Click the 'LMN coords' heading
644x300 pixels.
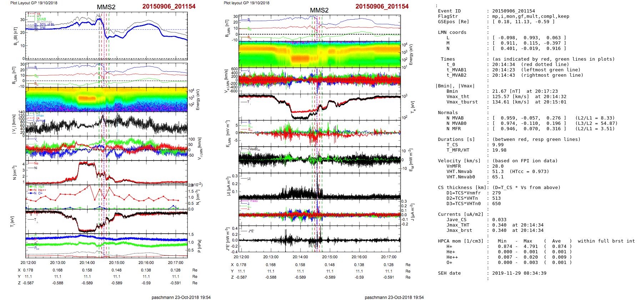click(x=452, y=32)
